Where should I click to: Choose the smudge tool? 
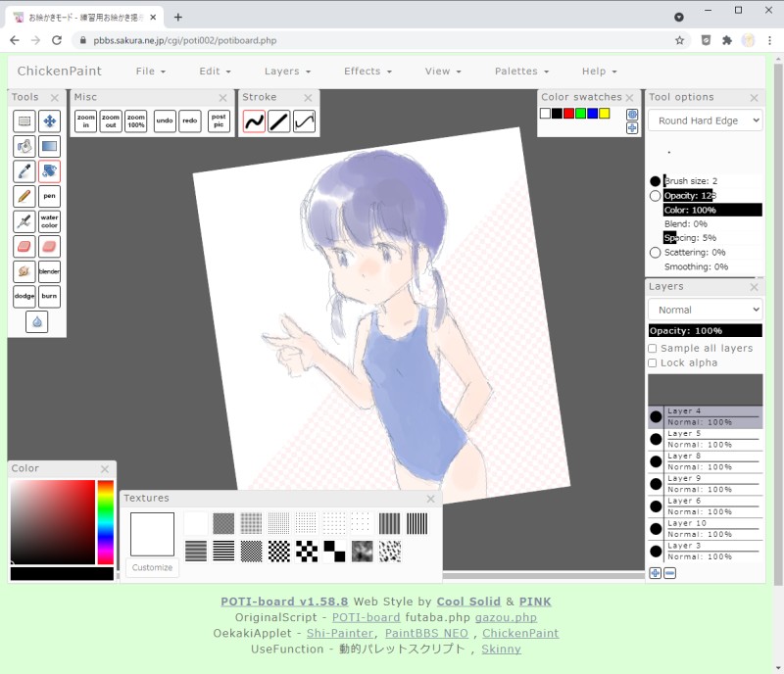pos(24,271)
